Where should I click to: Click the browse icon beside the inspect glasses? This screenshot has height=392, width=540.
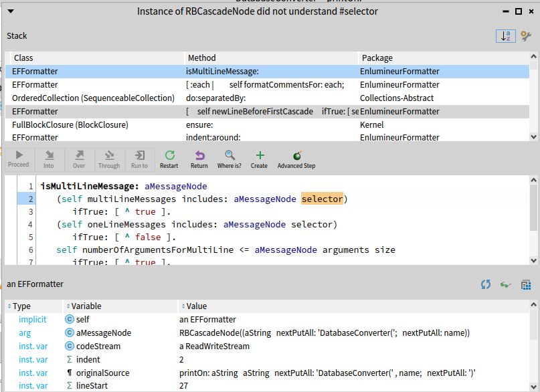pyautogui.click(x=526, y=284)
